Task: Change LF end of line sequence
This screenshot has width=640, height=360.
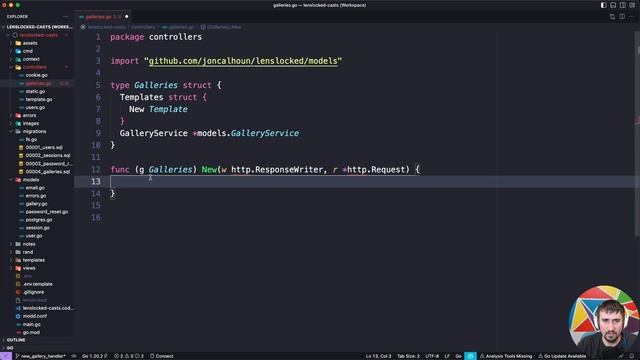Action: pyautogui.click(x=447, y=356)
